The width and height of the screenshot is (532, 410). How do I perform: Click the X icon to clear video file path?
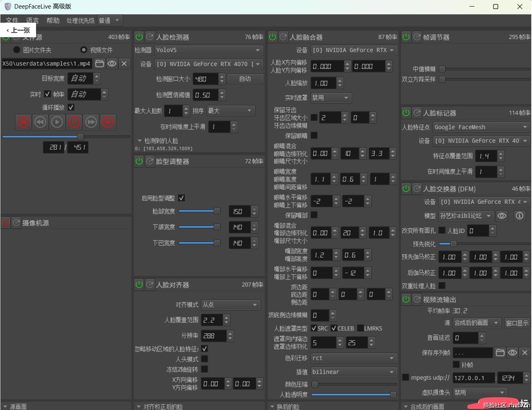pos(124,64)
